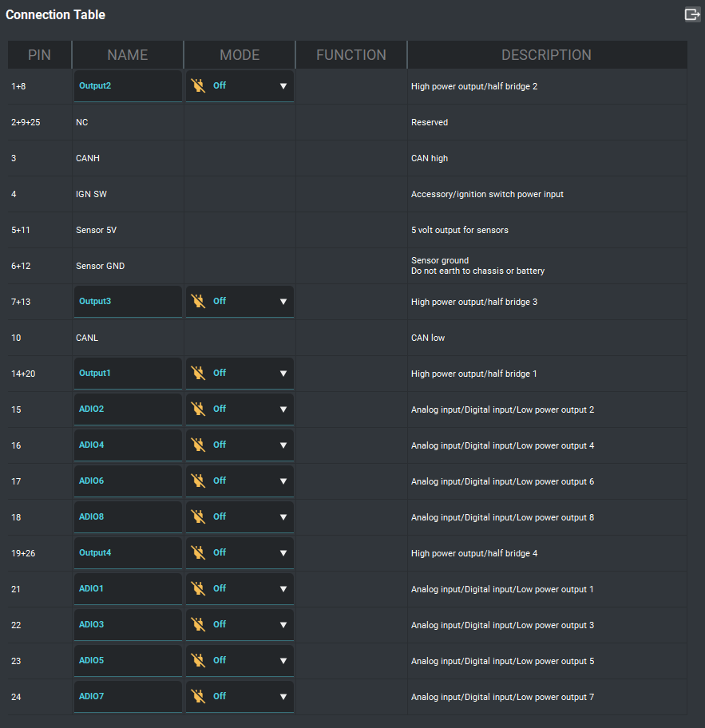Click the export icon beside Connection Table
This screenshot has width=705, height=728.
(x=692, y=14)
